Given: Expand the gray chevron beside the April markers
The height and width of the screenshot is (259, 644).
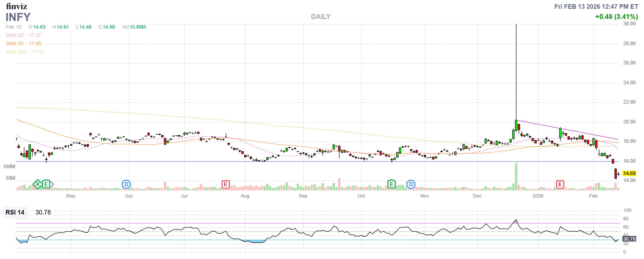Looking at the screenshot, I should tap(53, 185).
